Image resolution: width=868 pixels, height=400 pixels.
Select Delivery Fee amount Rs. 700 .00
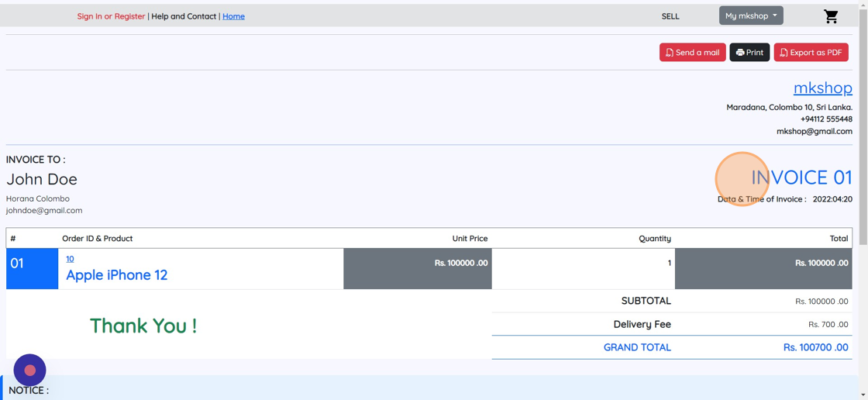coord(828,324)
